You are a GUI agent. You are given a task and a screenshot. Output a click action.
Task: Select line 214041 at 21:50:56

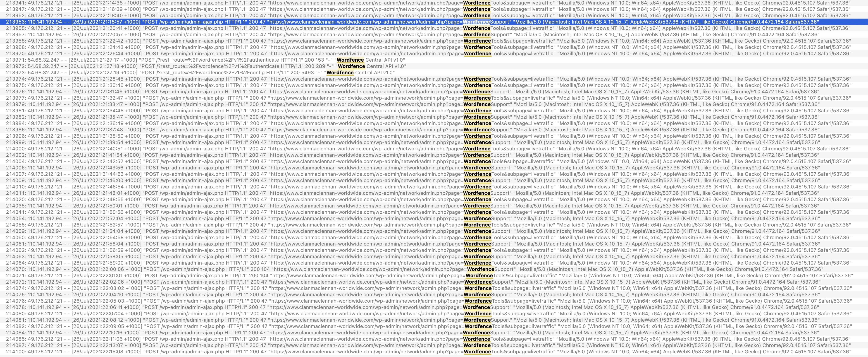pos(434,212)
